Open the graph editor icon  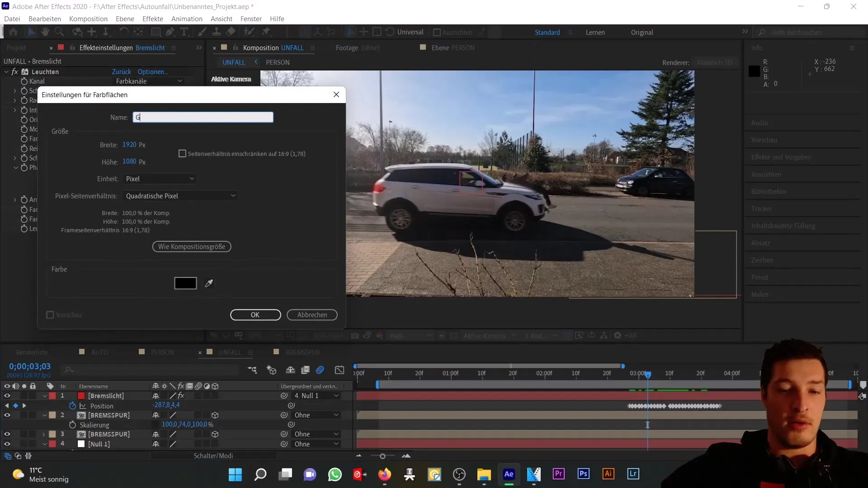[x=340, y=370]
